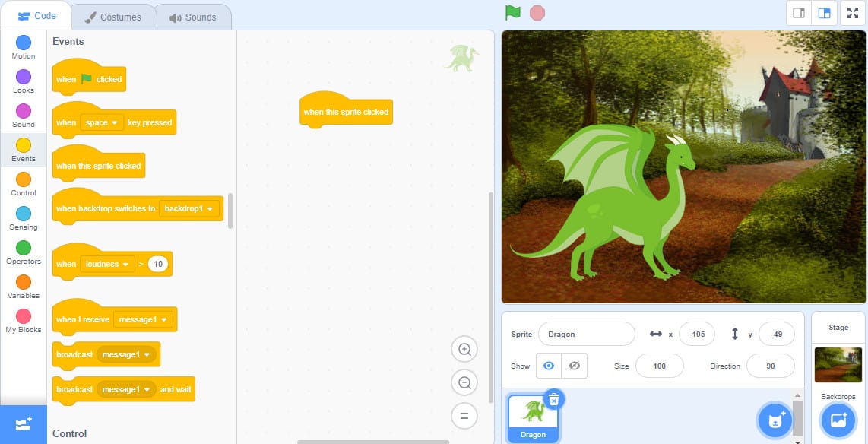Open the Add Extension button
The height and width of the screenshot is (444, 868).
[24, 425]
